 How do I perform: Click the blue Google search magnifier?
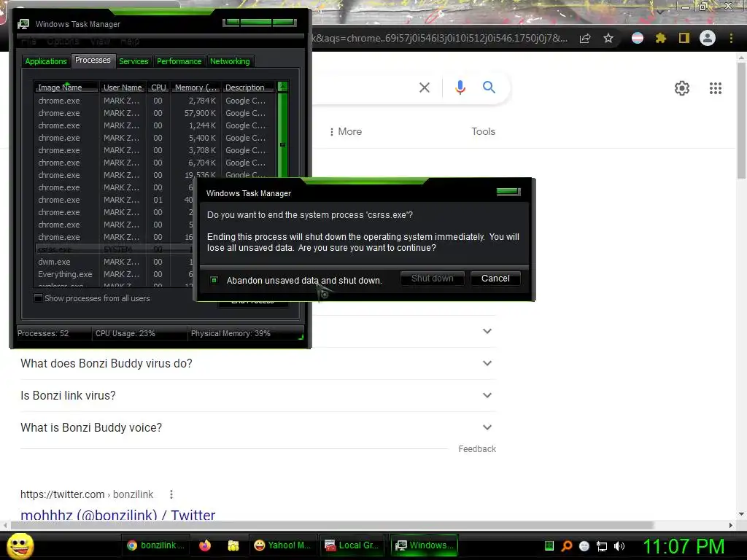pyautogui.click(x=489, y=87)
